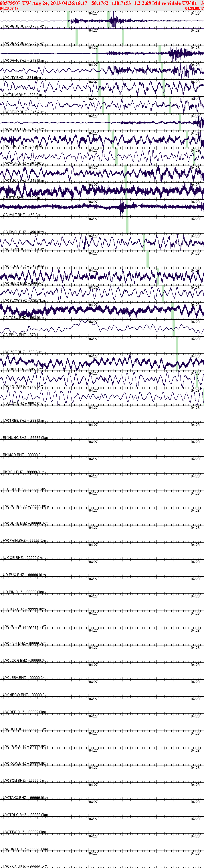
Task: Click the red event header title text
Action: click(102, 3)
